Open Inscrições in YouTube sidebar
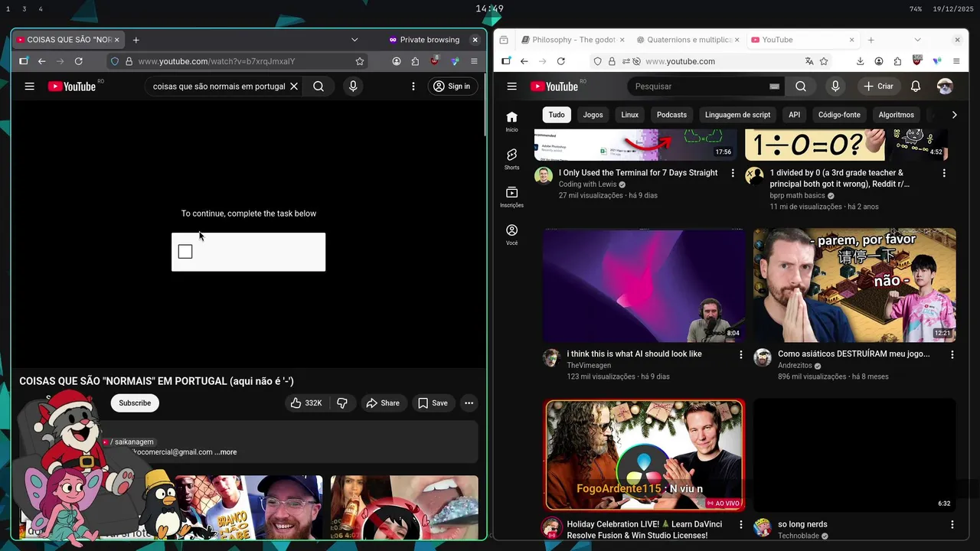Screen dimensions: 980x551 511,197
